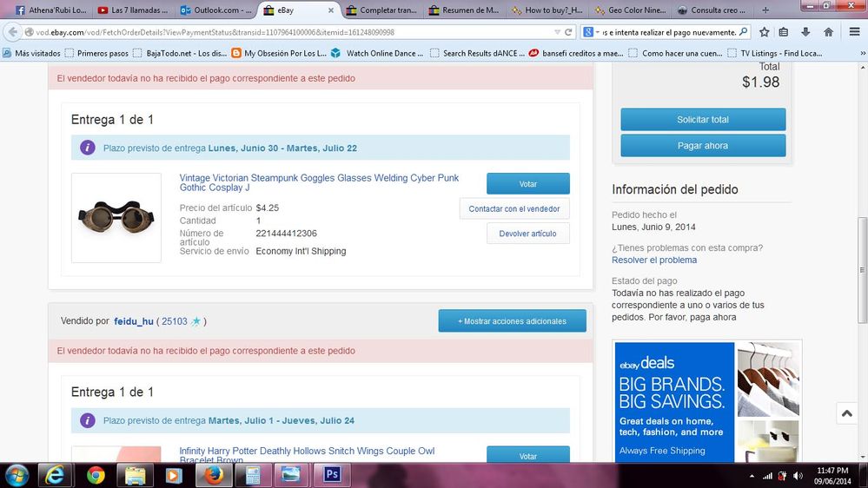
Task: Click Resolver el problema link
Action: point(654,260)
